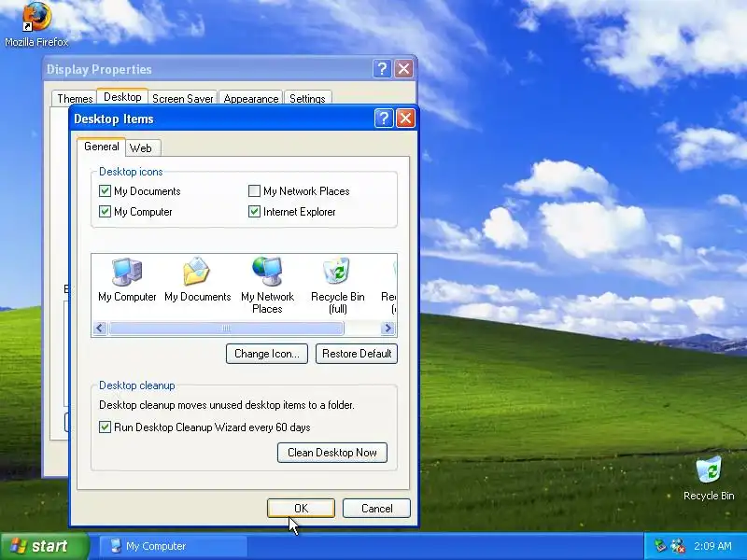Image resolution: width=747 pixels, height=560 pixels.
Task: Switch to the General tab
Action: tap(102, 147)
